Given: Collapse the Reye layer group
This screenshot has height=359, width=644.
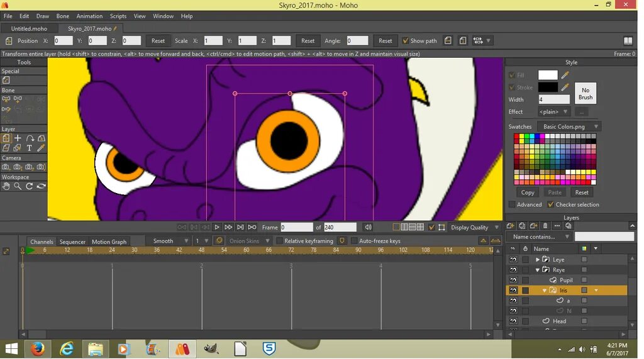Looking at the screenshot, I should (537, 270).
